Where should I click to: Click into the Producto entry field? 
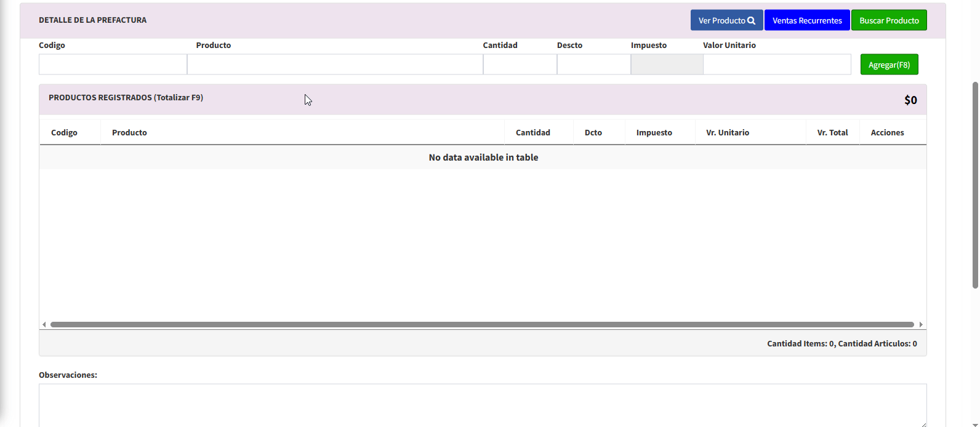[335, 65]
